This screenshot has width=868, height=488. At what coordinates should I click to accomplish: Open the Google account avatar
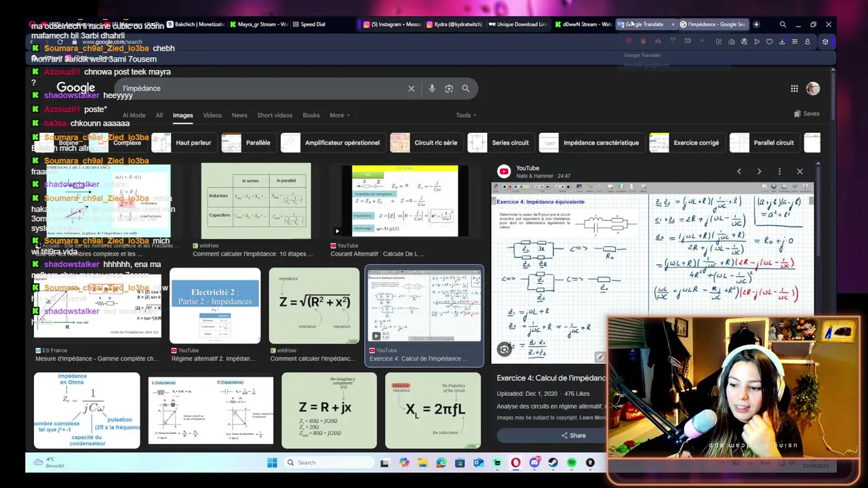click(x=813, y=88)
